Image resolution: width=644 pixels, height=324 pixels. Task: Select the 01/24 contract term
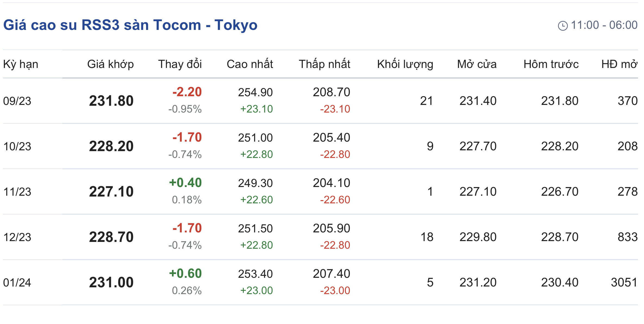pyautogui.click(x=17, y=283)
